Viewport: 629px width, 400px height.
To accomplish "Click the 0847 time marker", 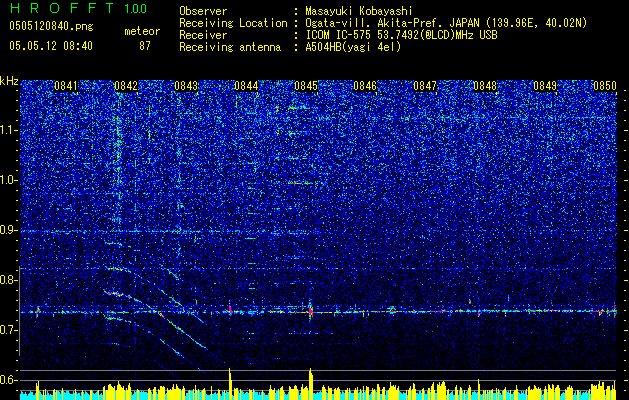I will point(425,86).
